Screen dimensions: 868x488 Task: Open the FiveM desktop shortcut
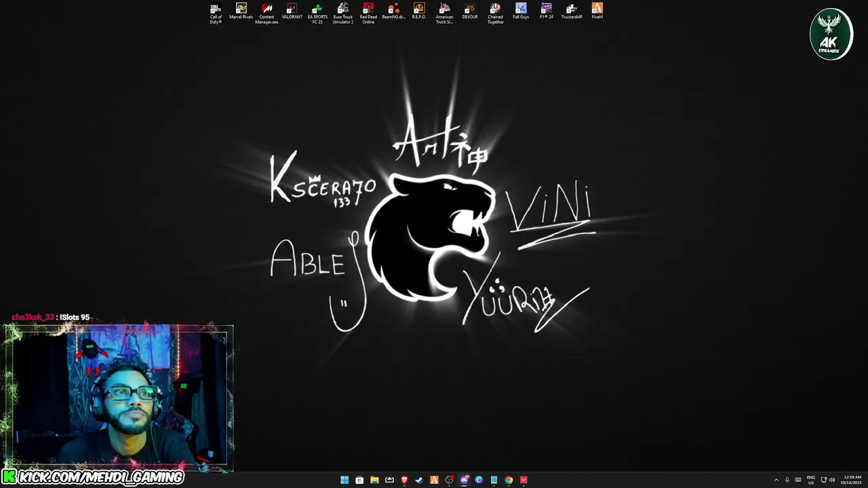[x=597, y=11]
